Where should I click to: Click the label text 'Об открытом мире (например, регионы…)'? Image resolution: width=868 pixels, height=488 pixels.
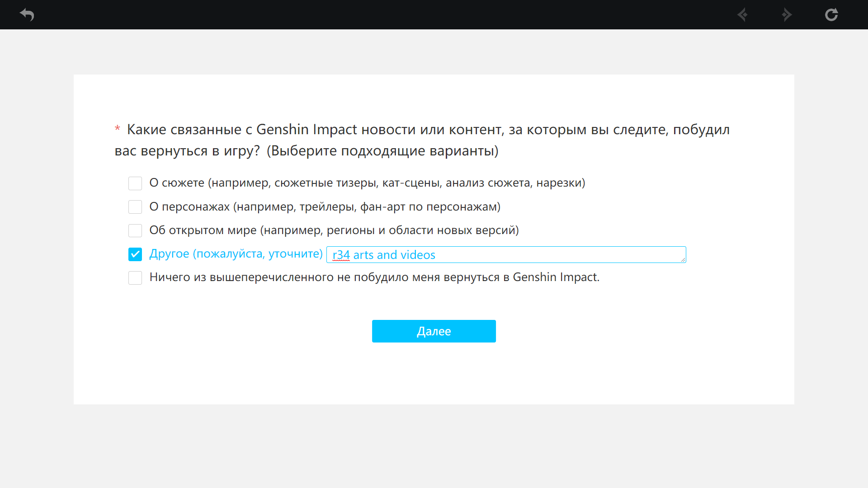(x=334, y=230)
